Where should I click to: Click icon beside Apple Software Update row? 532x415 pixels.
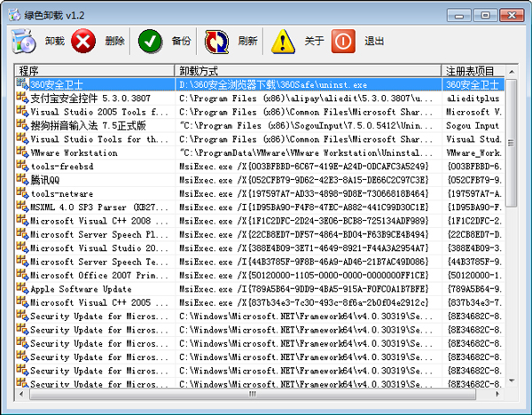[x=22, y=288]
